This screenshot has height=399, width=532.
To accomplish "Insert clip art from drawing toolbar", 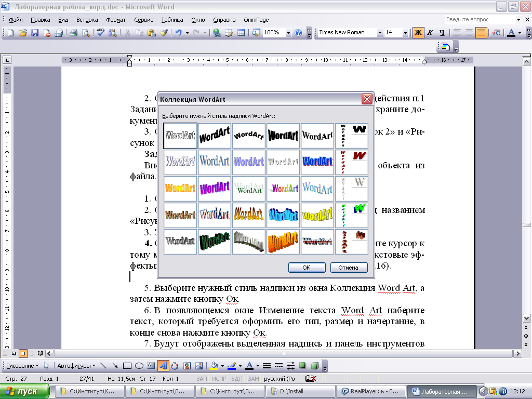I will coord(187,366).
